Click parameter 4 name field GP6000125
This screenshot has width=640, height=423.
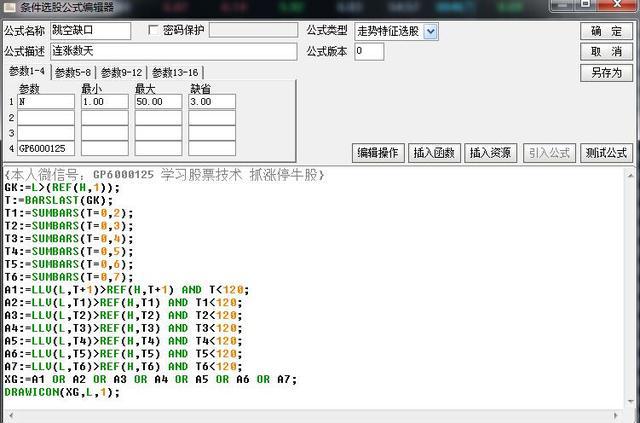coord(46,149)
